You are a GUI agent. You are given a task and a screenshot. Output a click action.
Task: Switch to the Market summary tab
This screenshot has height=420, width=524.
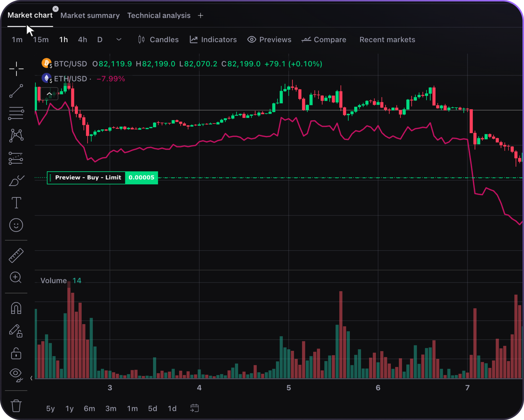pyautogui.click(x=90, y=15)
